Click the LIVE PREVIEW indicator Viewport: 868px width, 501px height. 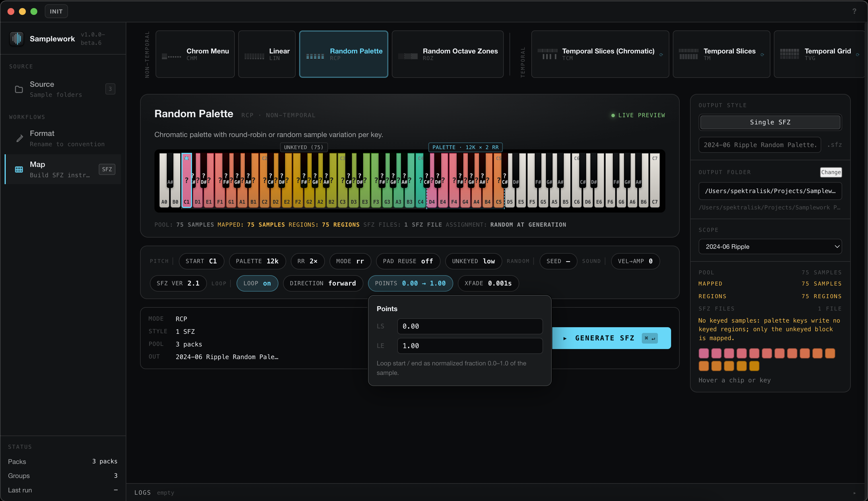tap(638, 115)
